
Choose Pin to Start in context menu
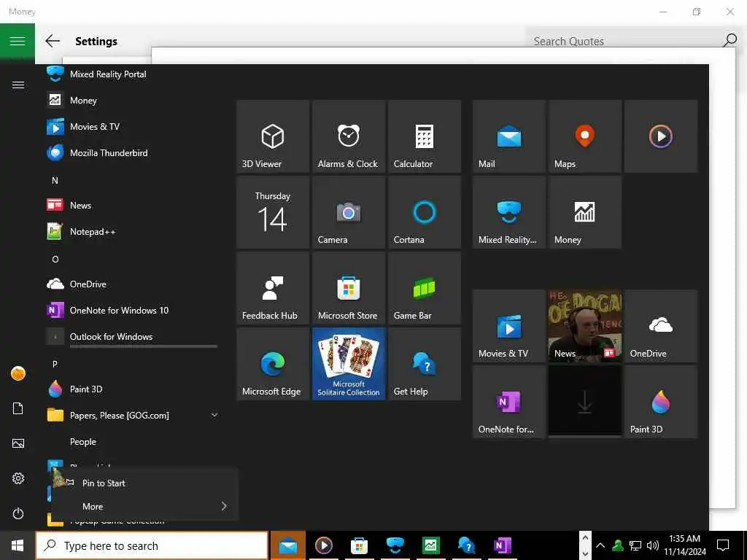click(144, 483)
